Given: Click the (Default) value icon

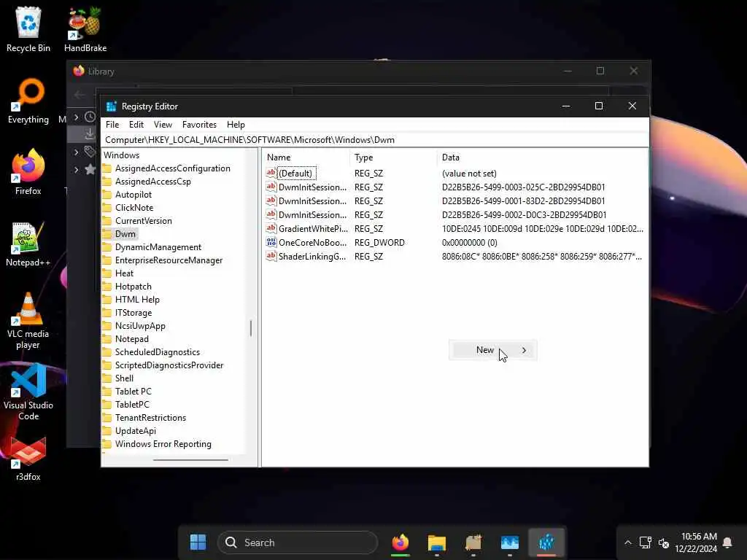Looking at the screenshot, I should coord(271,174).
